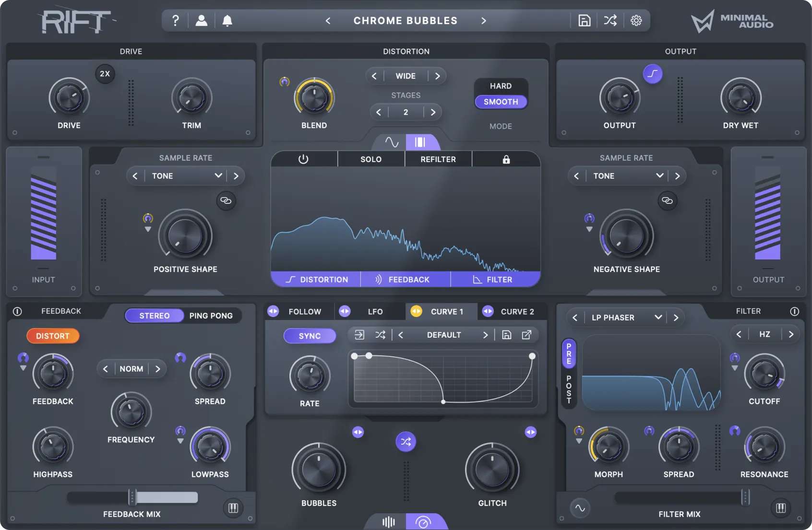
Task: Open settings with the gear icon
Action: tap(636, 21)
